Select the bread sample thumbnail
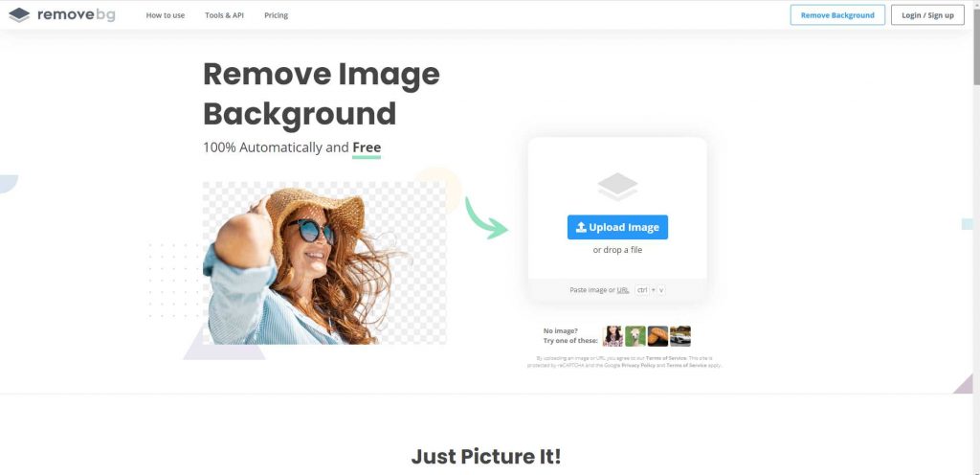This screenshot has width=980, height=475. [x=657, y=336]
